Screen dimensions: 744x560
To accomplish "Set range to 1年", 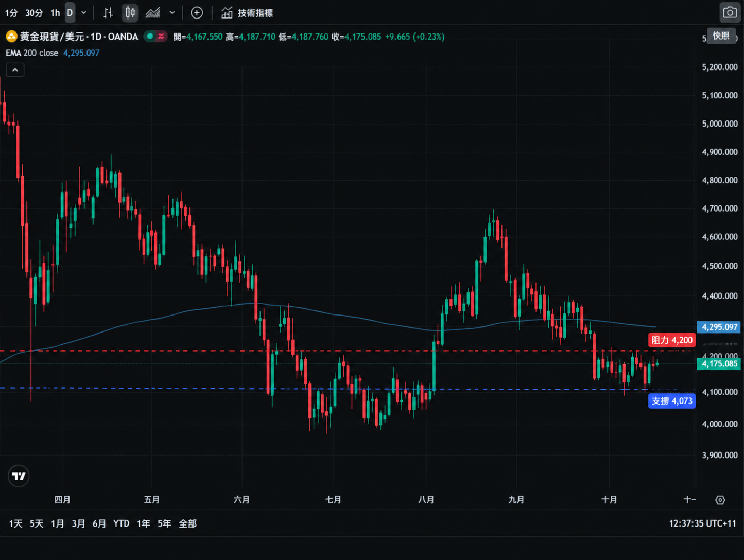I will click(x=144, y=523).
